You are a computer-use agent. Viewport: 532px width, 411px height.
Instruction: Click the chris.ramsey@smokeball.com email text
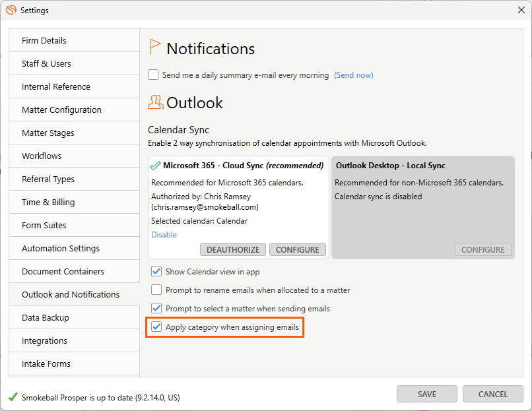point(205,207)
